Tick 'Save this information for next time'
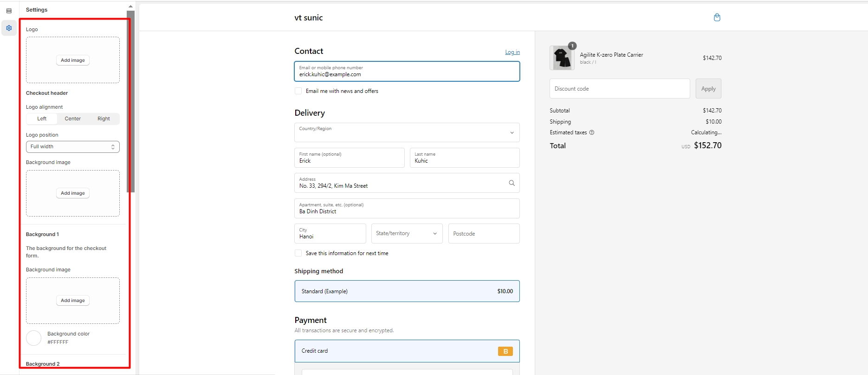The width and height of the screenshot is (868, 375). click(x=298, y=253)
